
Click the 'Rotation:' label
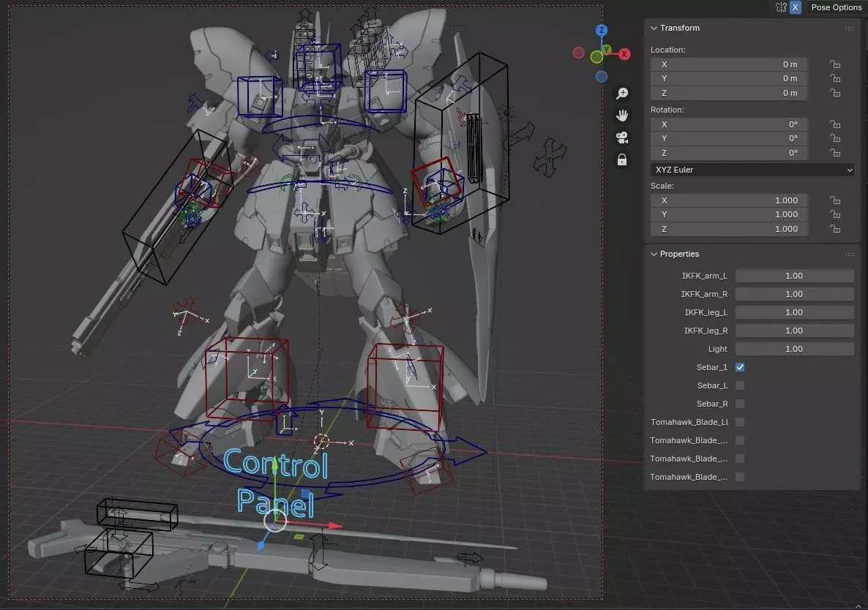coord(667,110)
